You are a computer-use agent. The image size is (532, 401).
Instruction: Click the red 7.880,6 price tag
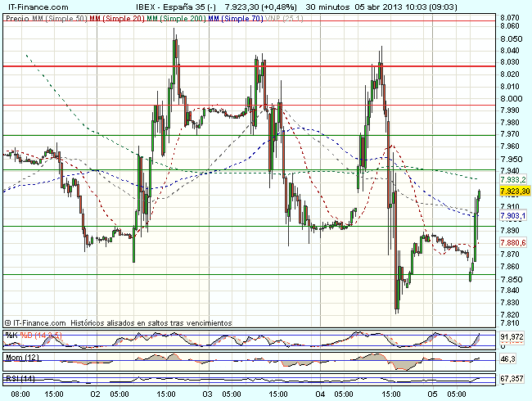tap(511, 243)
